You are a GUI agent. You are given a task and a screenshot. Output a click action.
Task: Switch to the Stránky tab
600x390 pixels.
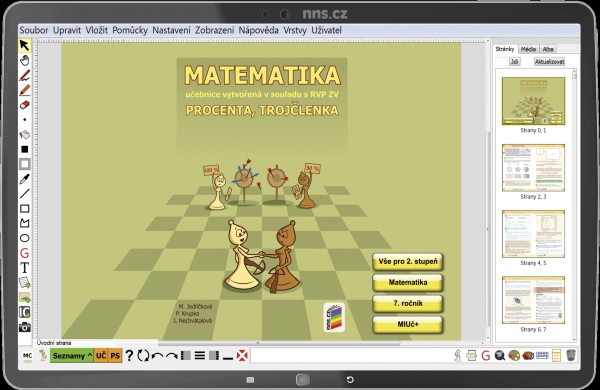[505, 49]
